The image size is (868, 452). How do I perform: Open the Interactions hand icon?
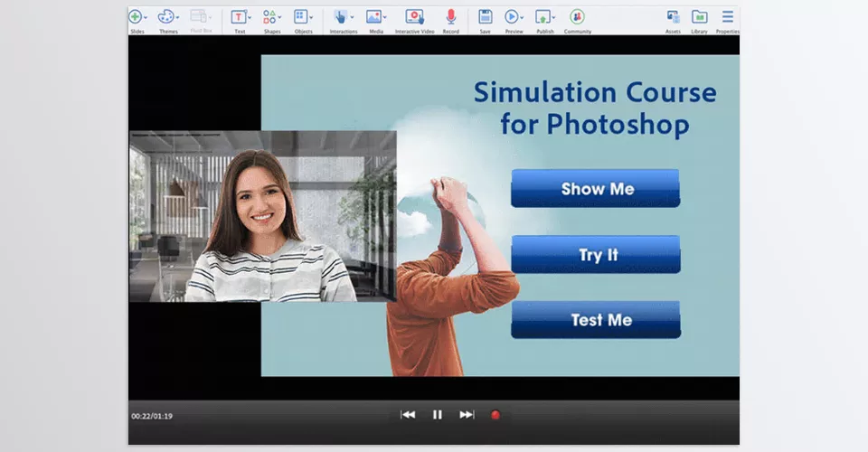[341, 16]
